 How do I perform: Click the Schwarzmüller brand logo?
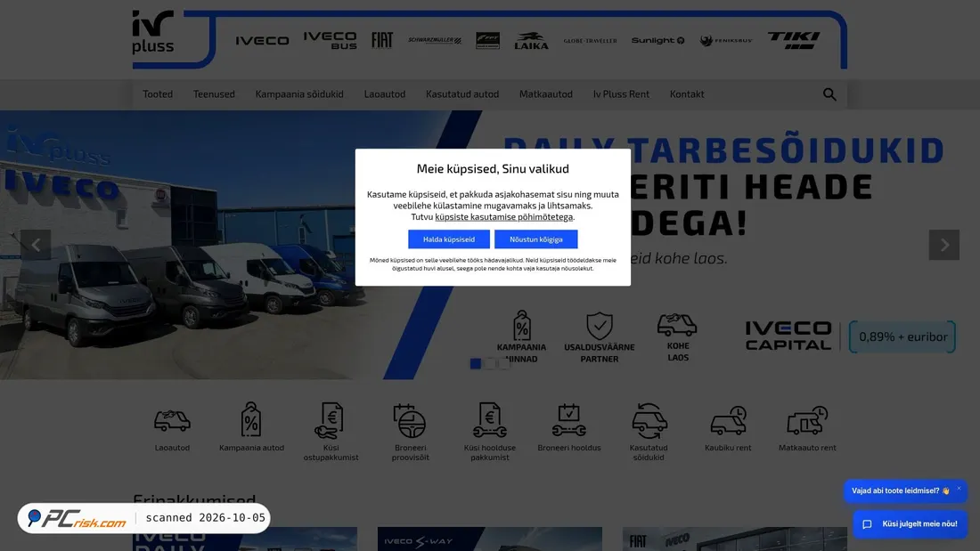point(435,41)
